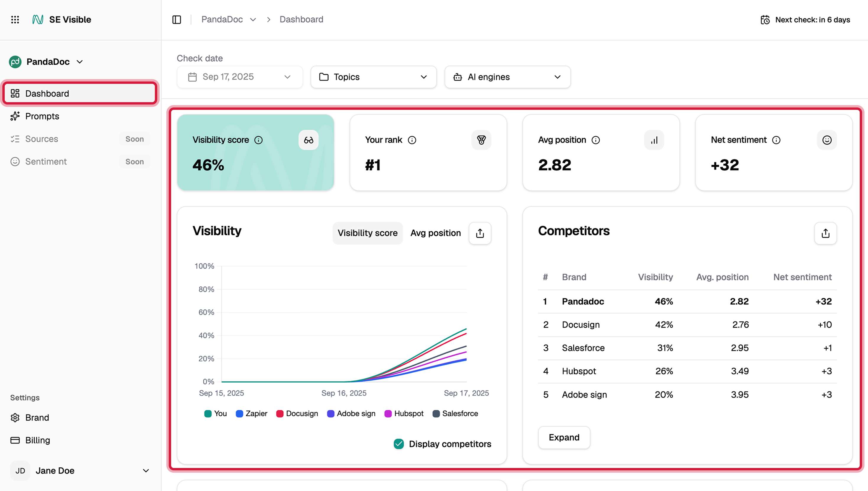Click the Your rank medal icon

[x=481, y=140]
